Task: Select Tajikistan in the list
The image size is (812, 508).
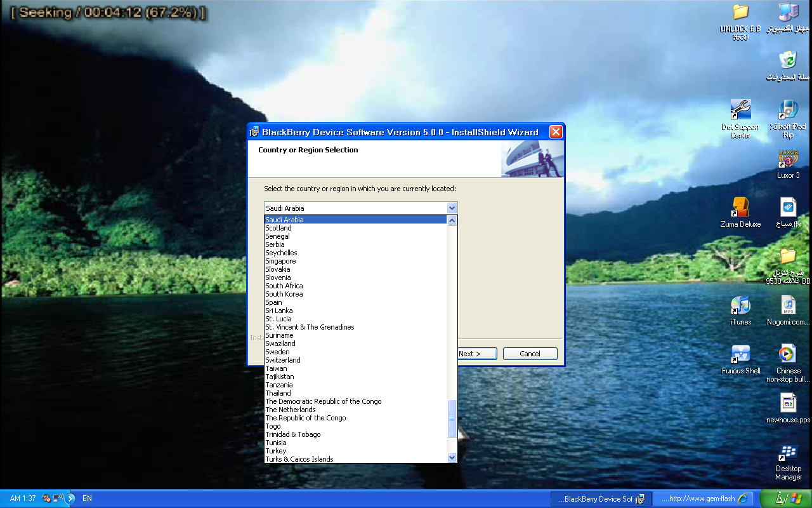Action: click(356, 377)
